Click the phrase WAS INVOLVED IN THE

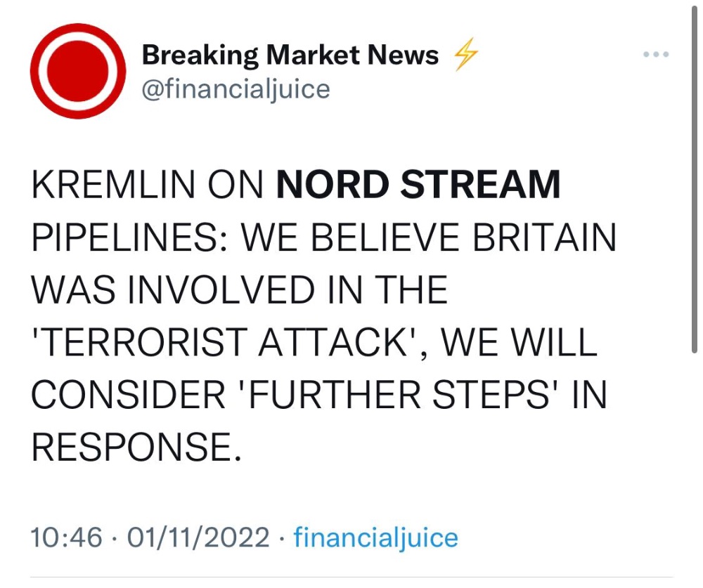pyautogui.click(x=240, y=289)
